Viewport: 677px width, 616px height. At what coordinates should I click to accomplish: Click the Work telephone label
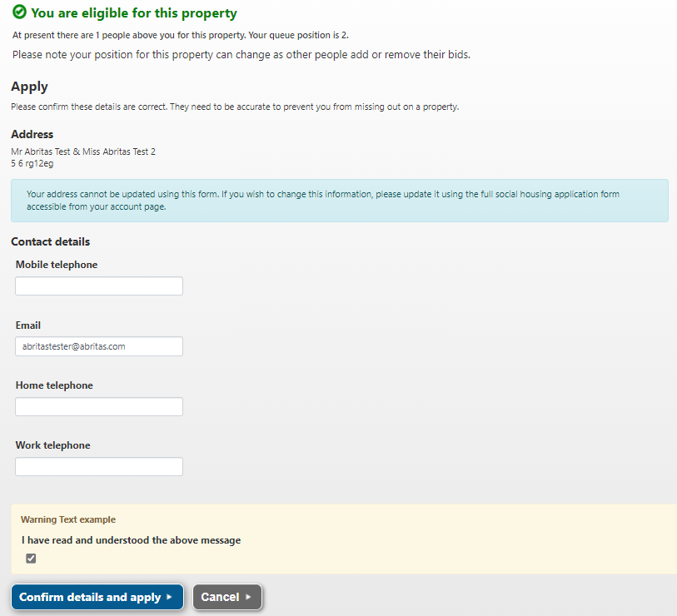click(53, 445)
